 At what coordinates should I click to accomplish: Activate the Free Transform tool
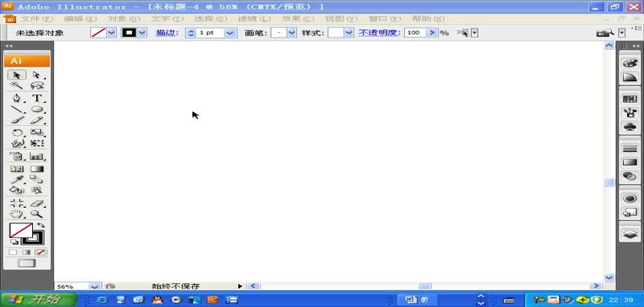pos(37,144)
